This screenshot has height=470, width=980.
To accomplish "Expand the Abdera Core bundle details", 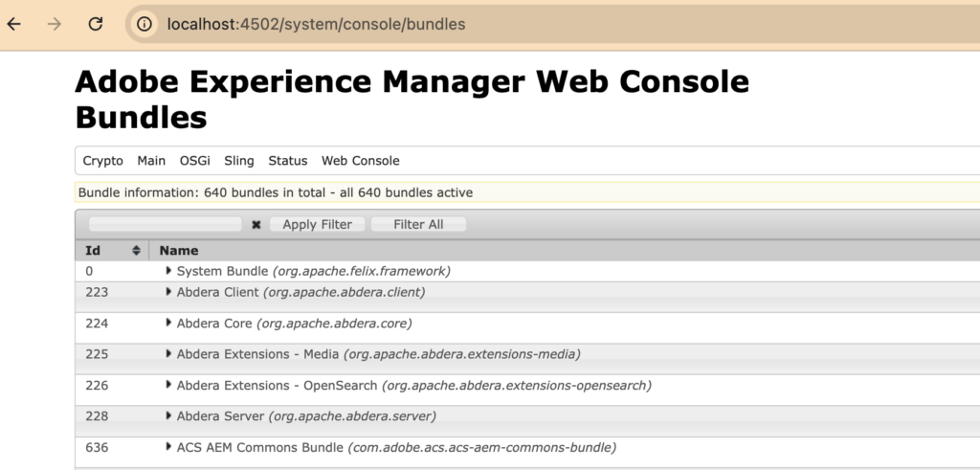I will click(x=169, y=324).
